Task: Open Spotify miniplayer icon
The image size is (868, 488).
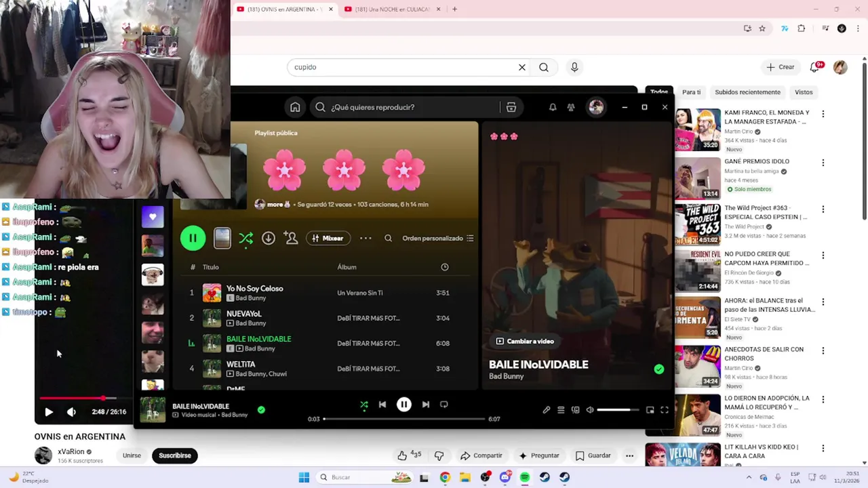Action: [x=650, y=410]
